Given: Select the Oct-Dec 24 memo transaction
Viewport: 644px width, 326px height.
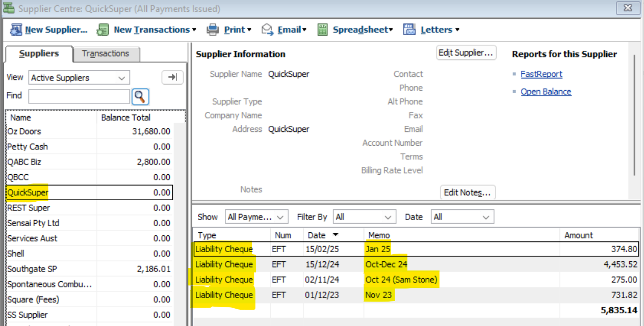Looking at the screenshot, I should (x=417, y=264).
